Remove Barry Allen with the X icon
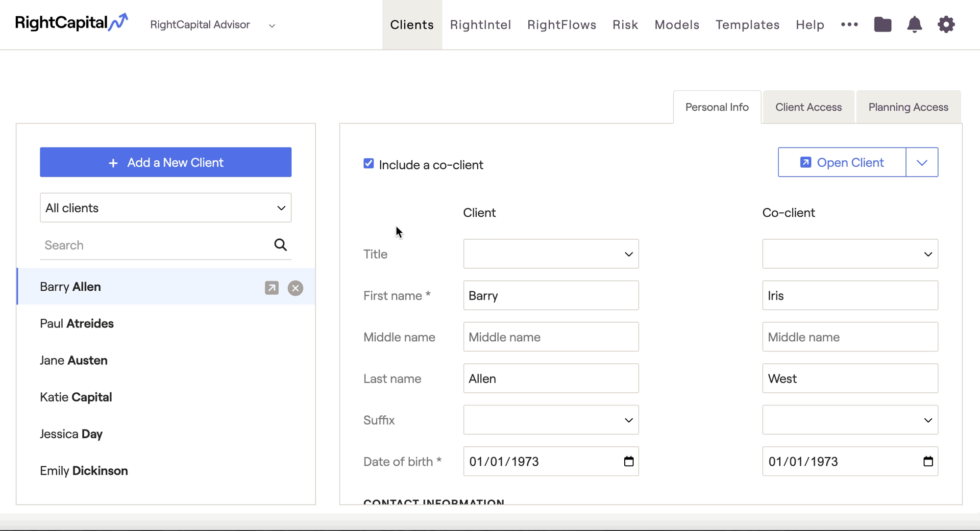Viewport: 980px width, 531px height. click(295, 288)
